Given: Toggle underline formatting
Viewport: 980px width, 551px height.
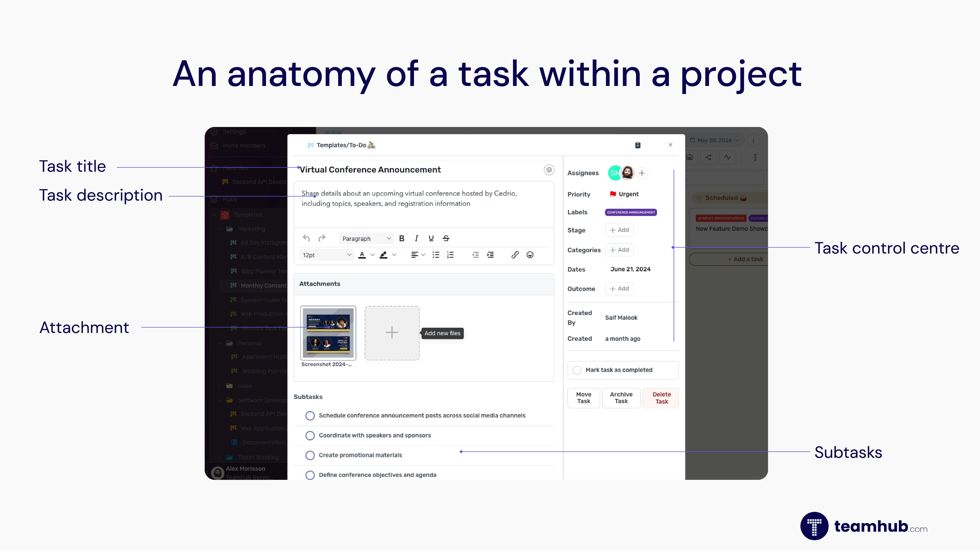Looking at the screenshot, I should (x=431, y=238).
